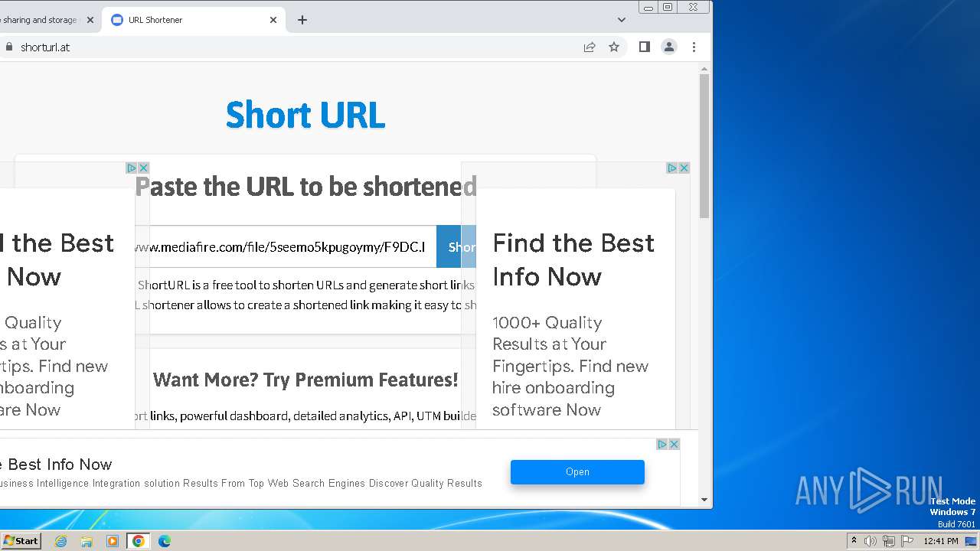Screen dimensions: 980x551
Task: Close the bottom banner ad
Action: (x=674, y=444)
